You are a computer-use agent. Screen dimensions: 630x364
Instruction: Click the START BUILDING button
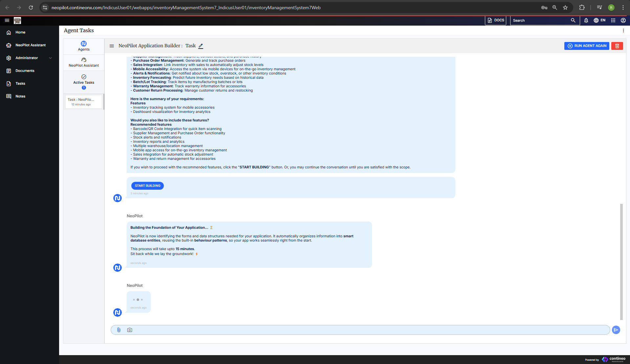pyautogui.click(x=147, y=186)
